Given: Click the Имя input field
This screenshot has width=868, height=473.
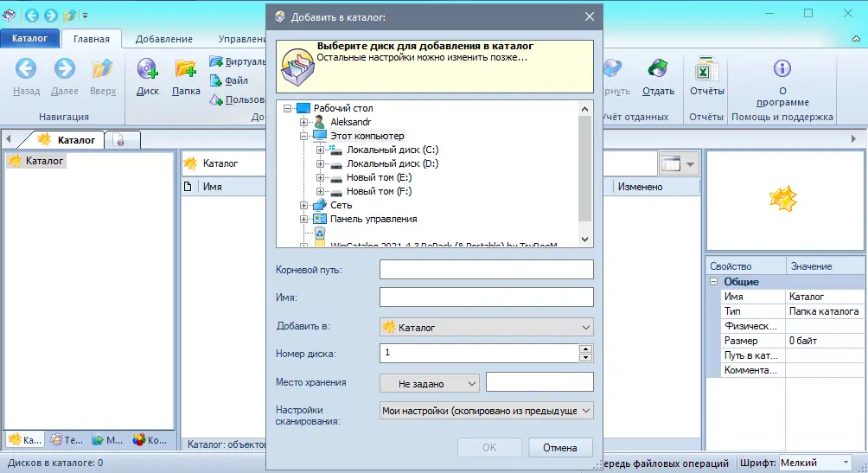Looking at the screenshot, I should [x=486, y=297].
